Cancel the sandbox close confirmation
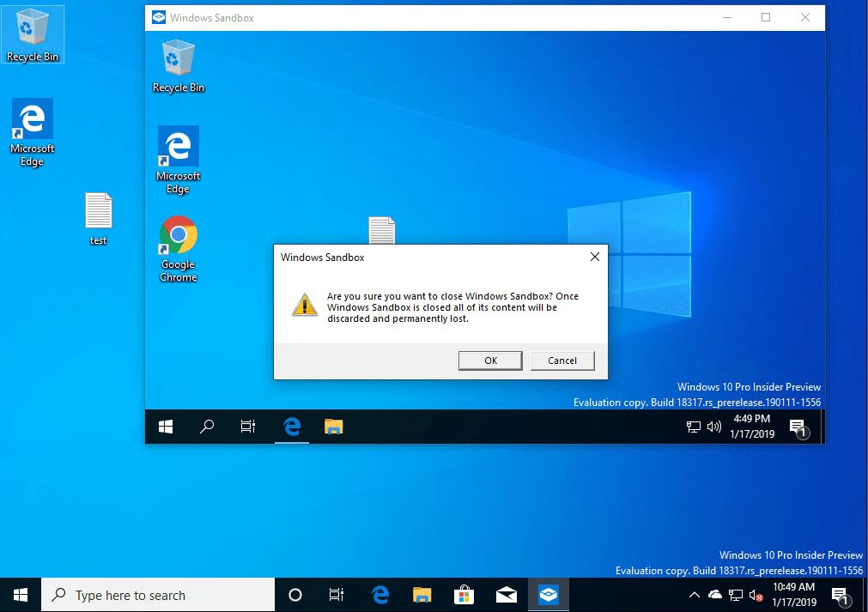 562,361
